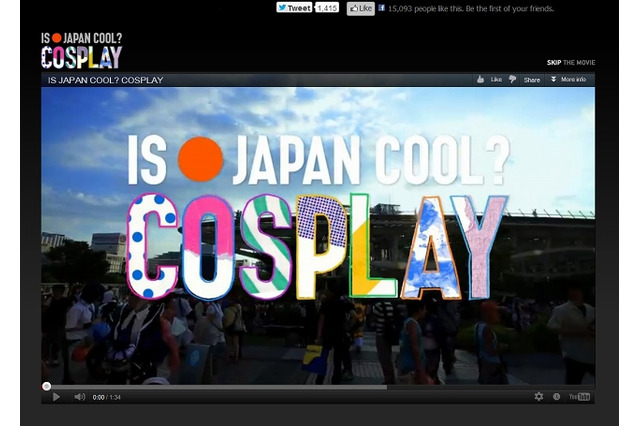Play the video
Image resolution: width=640 pixels, height=426 pixels.
click(56, 397)
